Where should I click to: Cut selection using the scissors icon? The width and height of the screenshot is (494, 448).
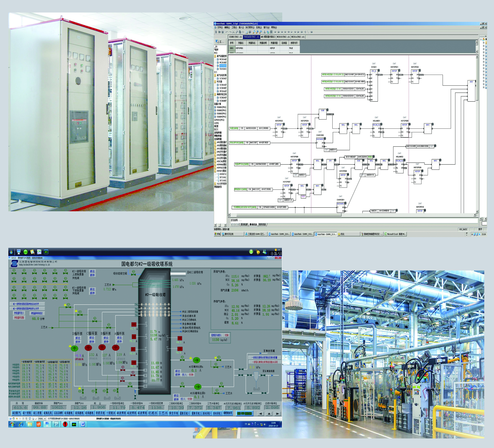[233, 32]
